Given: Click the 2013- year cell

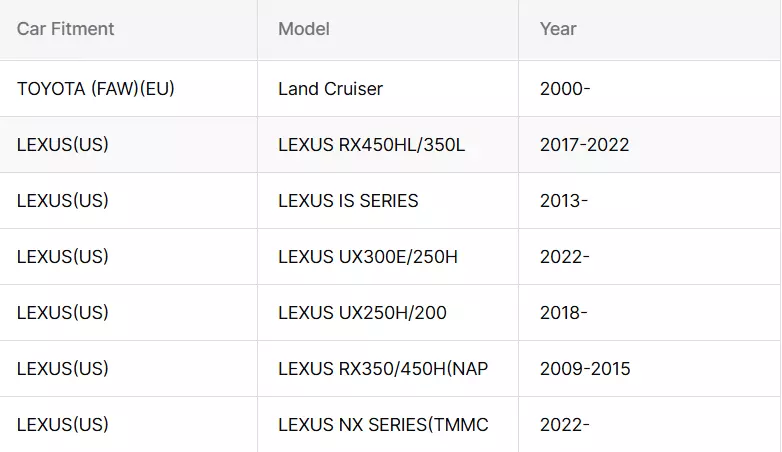Looking at the screenshot, I should tap(564, 201).
